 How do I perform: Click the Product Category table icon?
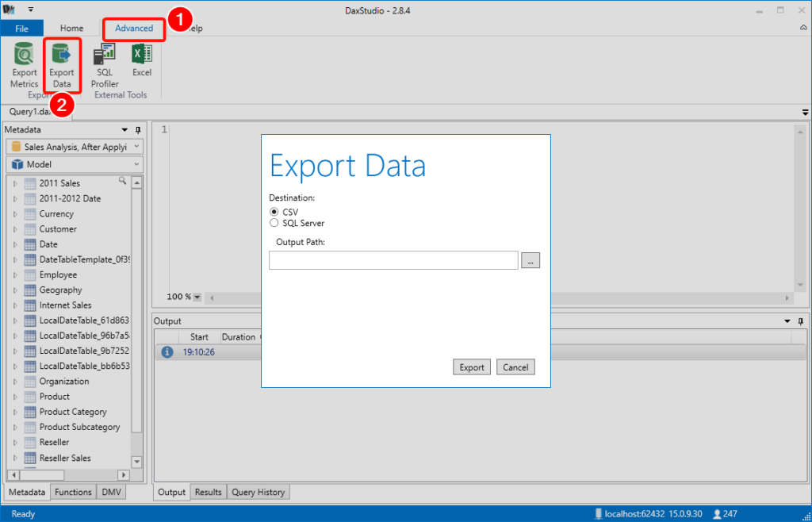[30, 413]
